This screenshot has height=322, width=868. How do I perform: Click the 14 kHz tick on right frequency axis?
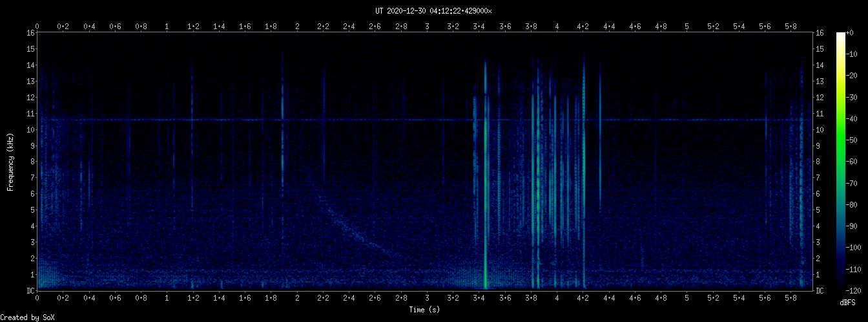coord(820,65)
